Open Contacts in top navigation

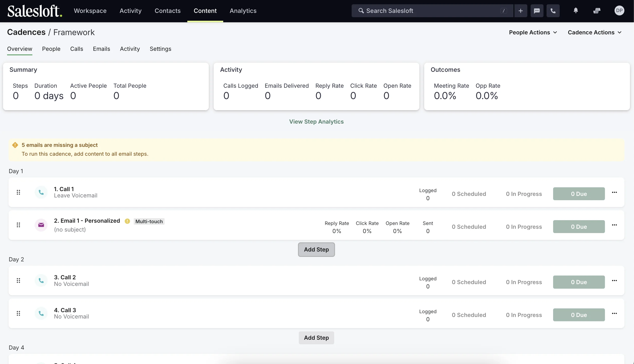point(168,11)
